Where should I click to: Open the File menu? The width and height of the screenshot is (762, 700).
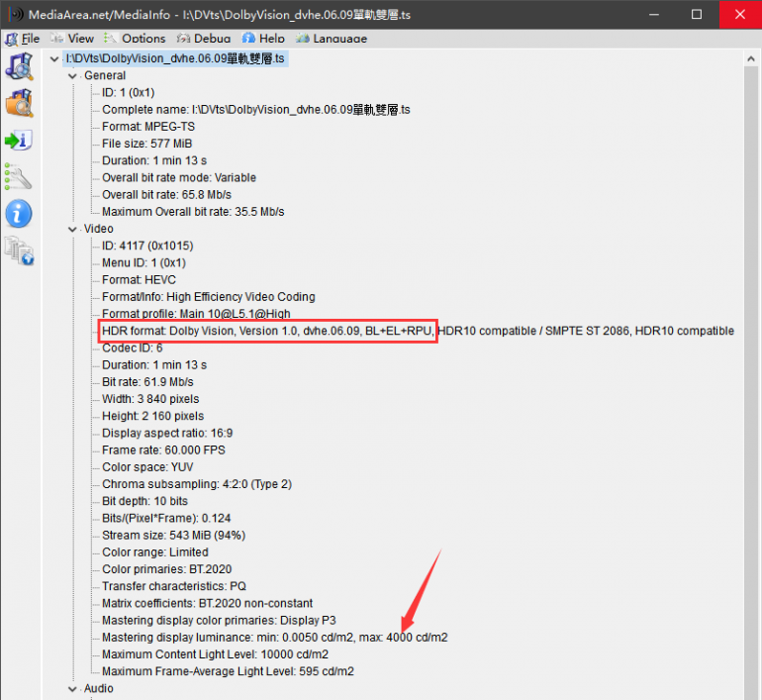[23, 39]
